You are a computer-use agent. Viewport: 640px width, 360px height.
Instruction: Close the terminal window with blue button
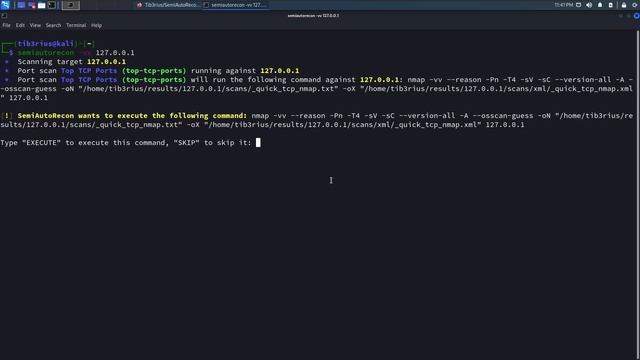pos(636,16)
